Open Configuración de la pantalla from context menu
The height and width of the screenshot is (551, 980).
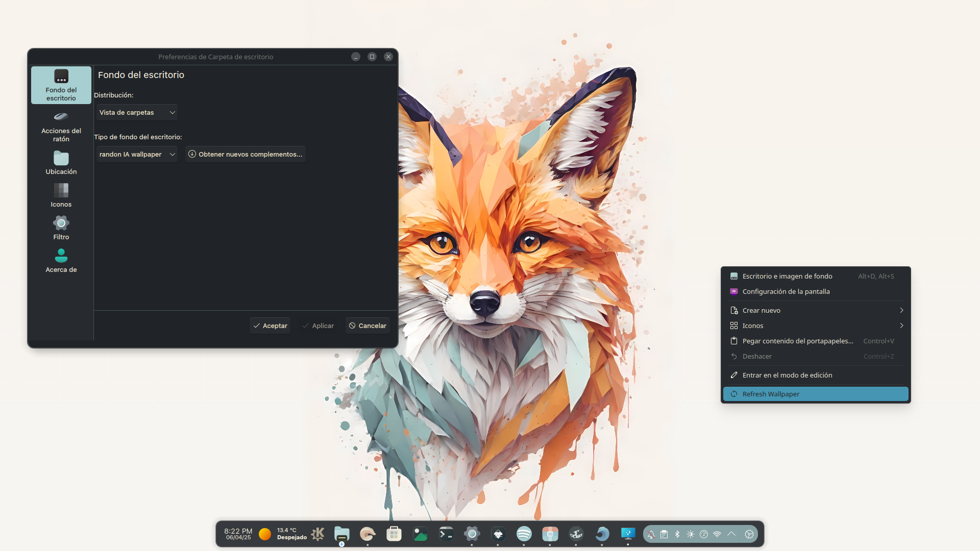click(816, 291)
